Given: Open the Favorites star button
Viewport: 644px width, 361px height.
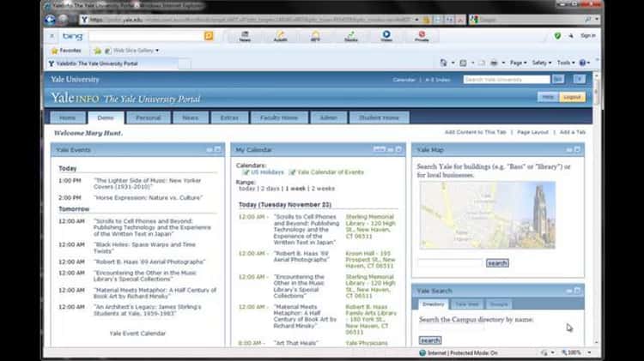Looking at the screenshot, I should pos(66,51).
